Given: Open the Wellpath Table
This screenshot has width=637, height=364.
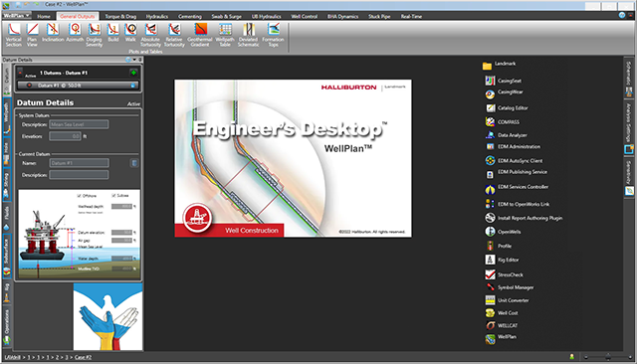Looking at the screenshot, I should click(225, 35).
